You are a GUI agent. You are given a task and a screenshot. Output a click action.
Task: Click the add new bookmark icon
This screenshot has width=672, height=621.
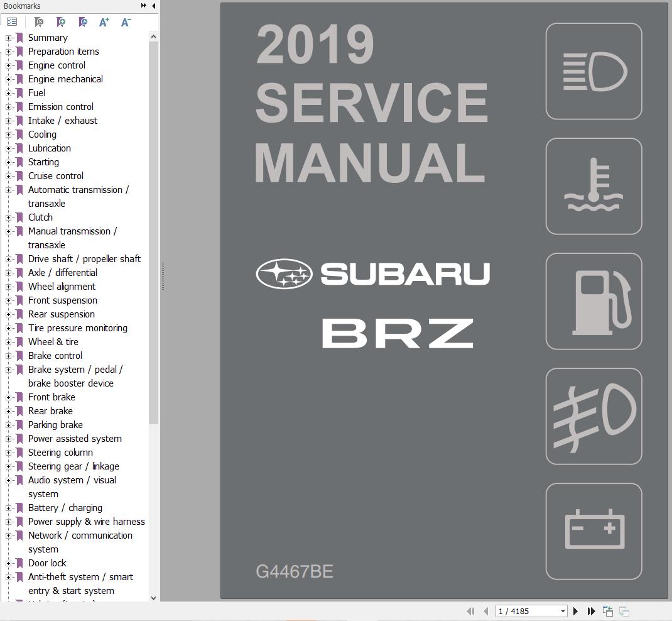pos(60,21)
